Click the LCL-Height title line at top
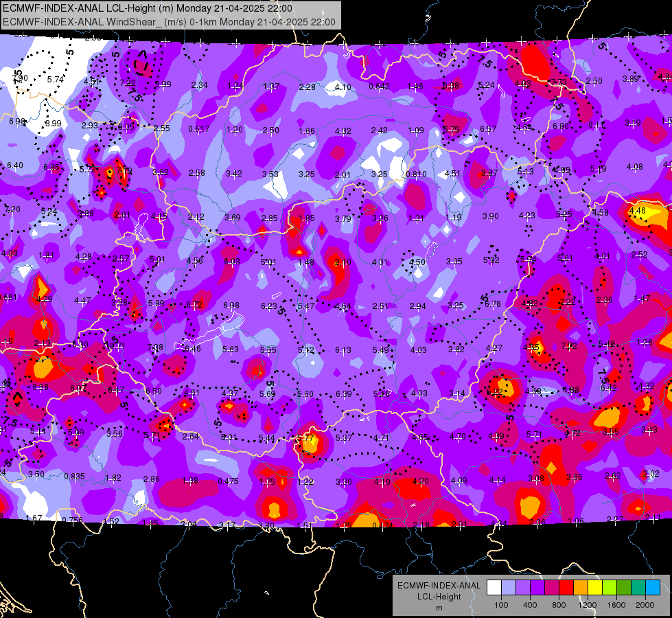This screenshot has height=618, width=672. tap(148, 8)
